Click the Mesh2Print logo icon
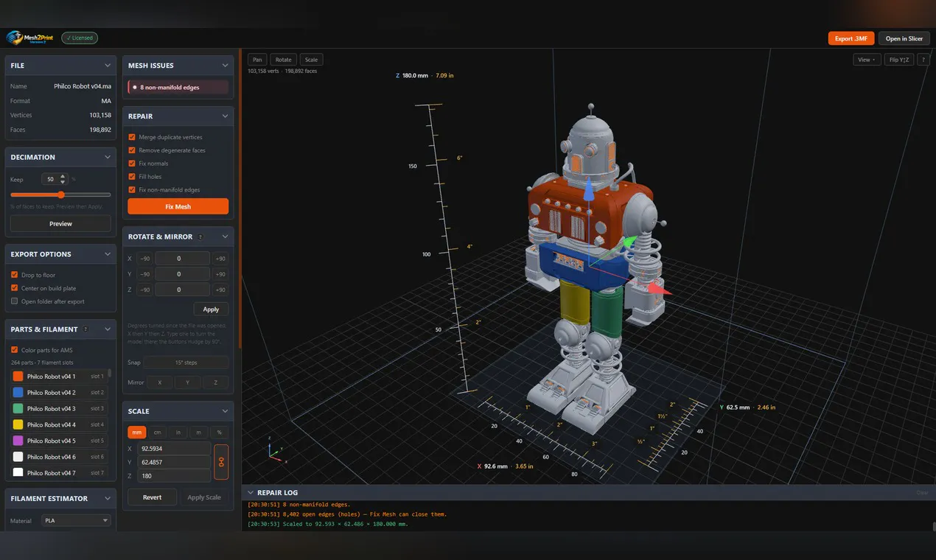Screen dimensions: 936x560 tap(15, 38)
